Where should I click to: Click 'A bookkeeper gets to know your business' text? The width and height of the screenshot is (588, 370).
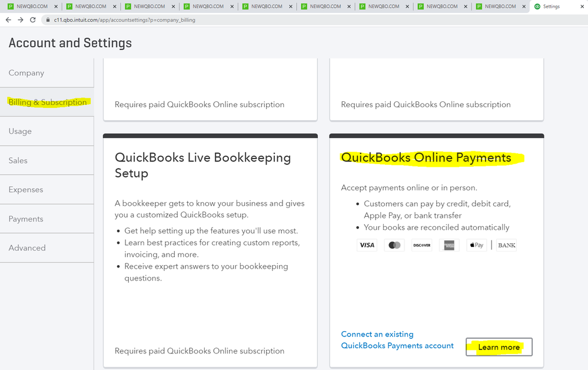coord(210,209)
